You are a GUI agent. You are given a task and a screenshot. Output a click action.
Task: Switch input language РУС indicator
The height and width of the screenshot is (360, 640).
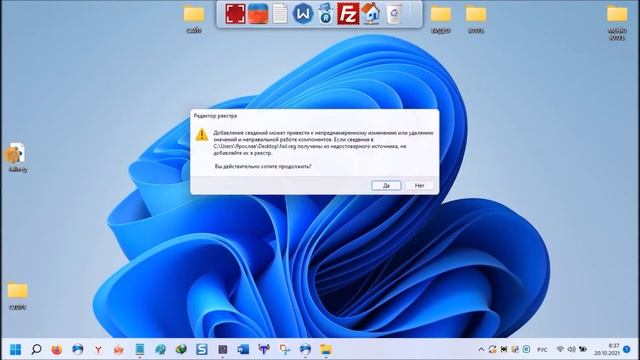pos(542,350)
